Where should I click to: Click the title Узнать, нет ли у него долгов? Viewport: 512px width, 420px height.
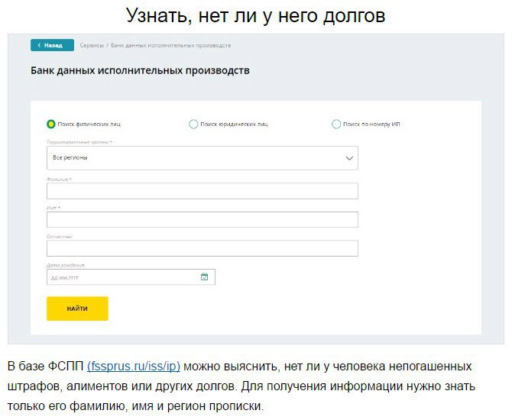[255, 15]
